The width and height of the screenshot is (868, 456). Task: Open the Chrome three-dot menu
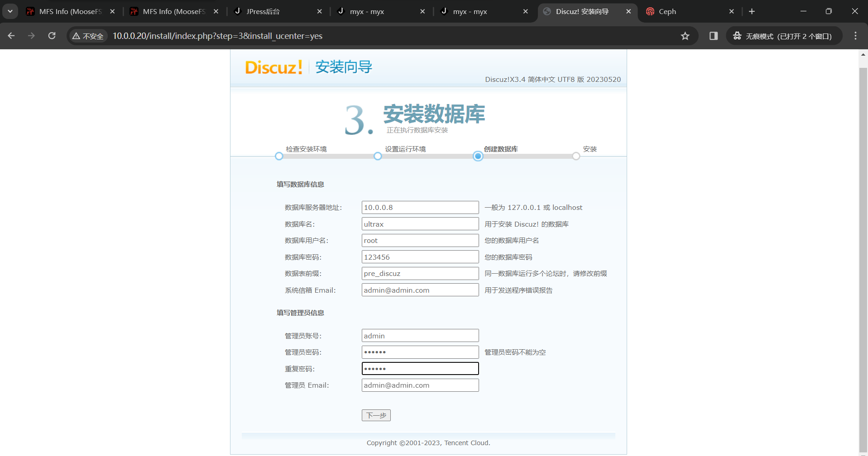pos(855,36)
